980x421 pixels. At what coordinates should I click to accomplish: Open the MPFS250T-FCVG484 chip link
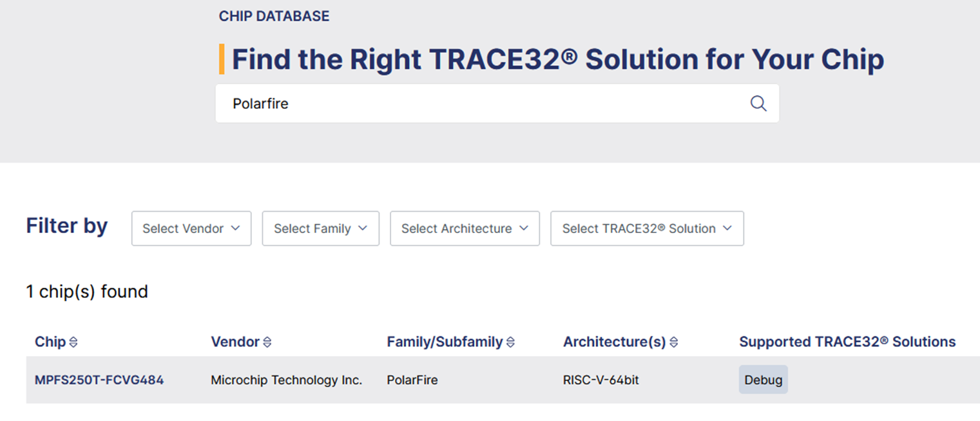coord(99,380)
